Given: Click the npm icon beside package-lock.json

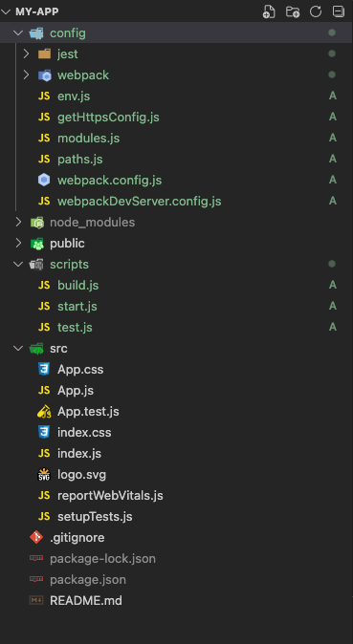Looking at the screenshot, I should [x=36, y=558].
